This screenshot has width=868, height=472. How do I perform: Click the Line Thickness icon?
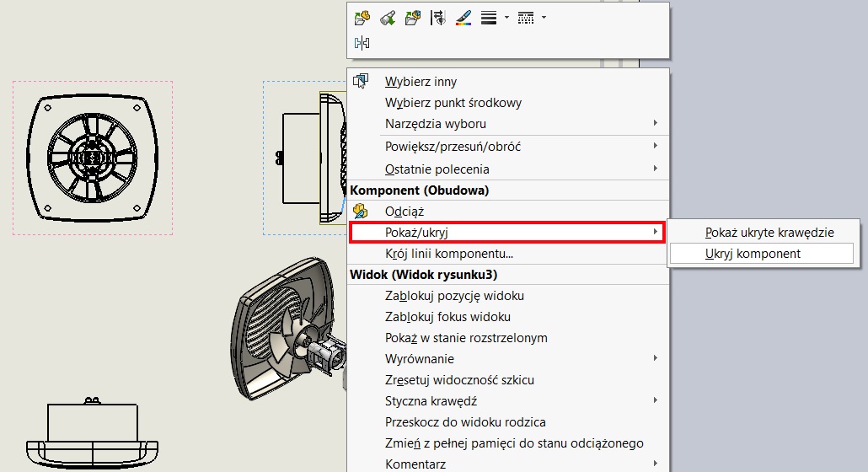[x=489, y=18]
